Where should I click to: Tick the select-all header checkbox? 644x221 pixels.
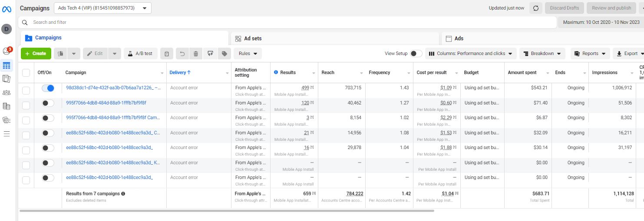pos(26,73)
